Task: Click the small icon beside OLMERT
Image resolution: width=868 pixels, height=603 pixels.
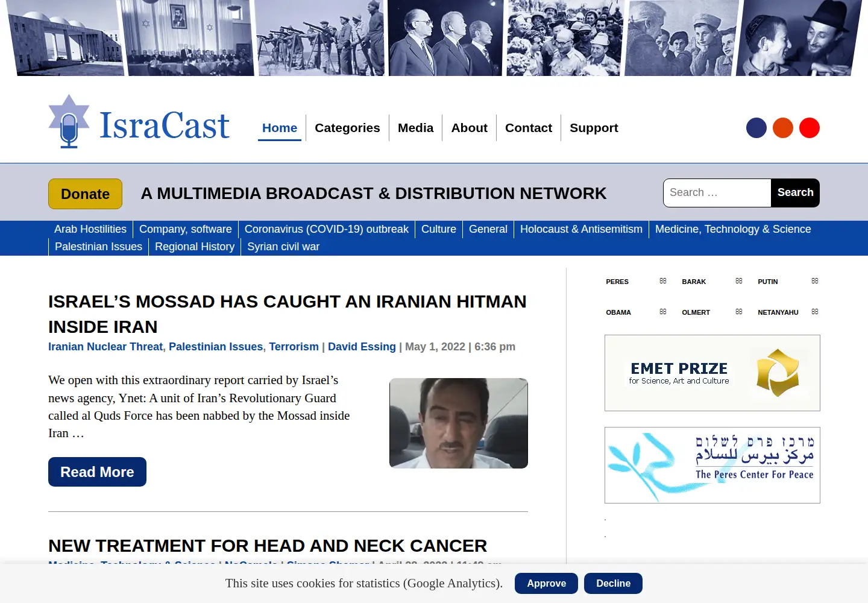Action: (739, 312)
